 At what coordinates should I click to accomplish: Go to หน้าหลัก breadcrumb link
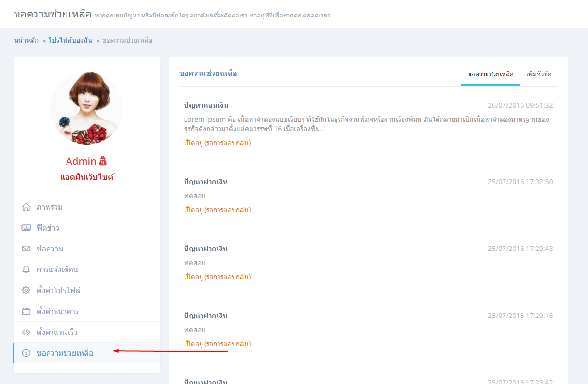pos(26,40)
